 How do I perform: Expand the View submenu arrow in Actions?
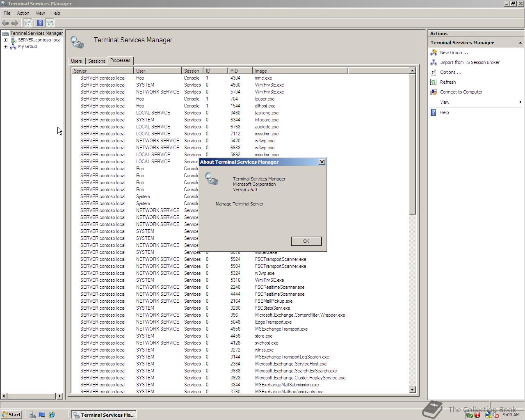tap(520, 102)
